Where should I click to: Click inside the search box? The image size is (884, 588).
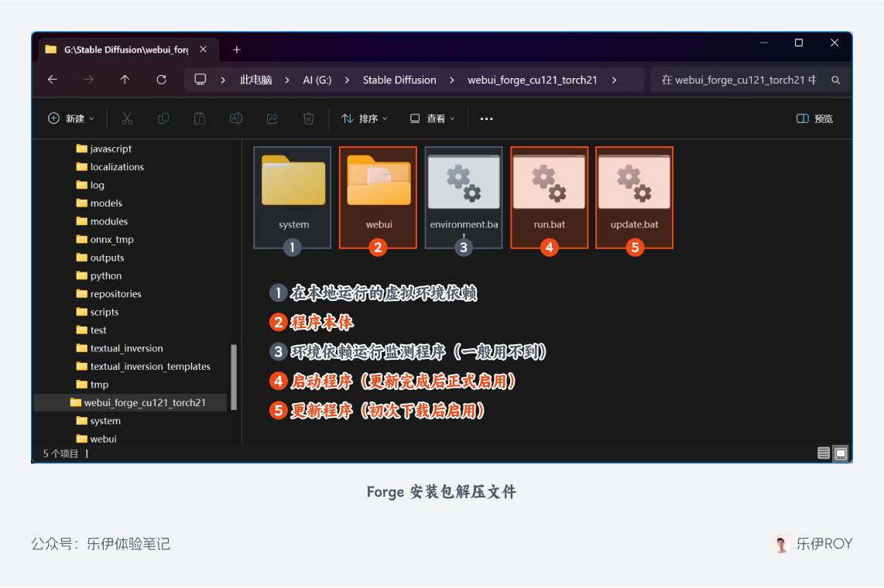pyautogui.click(x=735, y=80)
